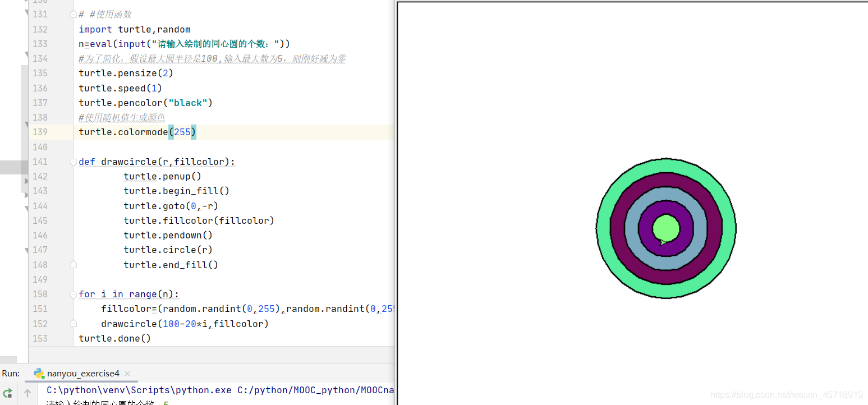Click the Python icon on the Run tab
Screen dimensions: 868x405
[39, 373]
